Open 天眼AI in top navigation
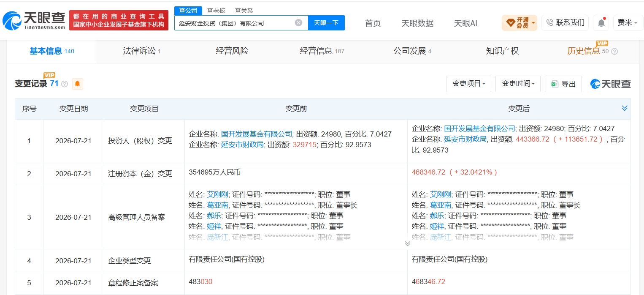Image resolution: width=644 pixels, height=295 pixels. click(x=465, y=23)
